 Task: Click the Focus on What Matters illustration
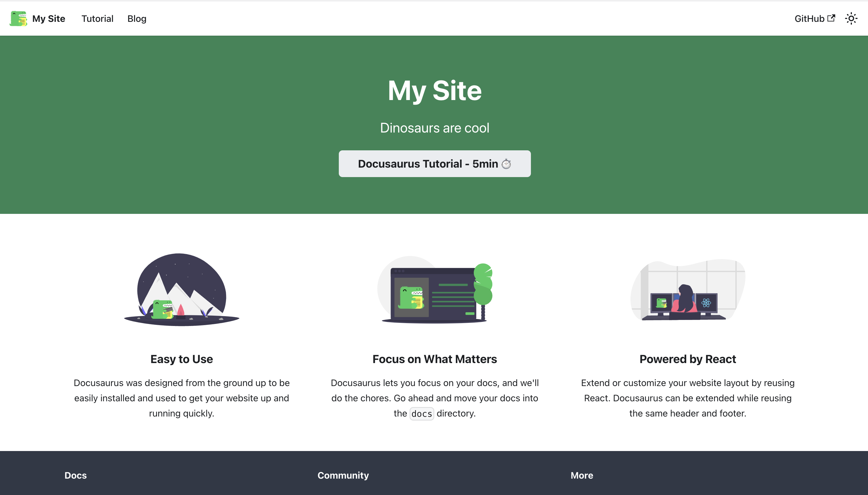tap(435, 290)
